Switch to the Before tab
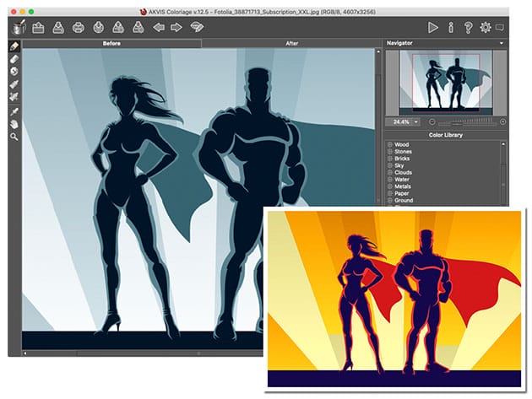The image size is (532, 399). (111, 42)
